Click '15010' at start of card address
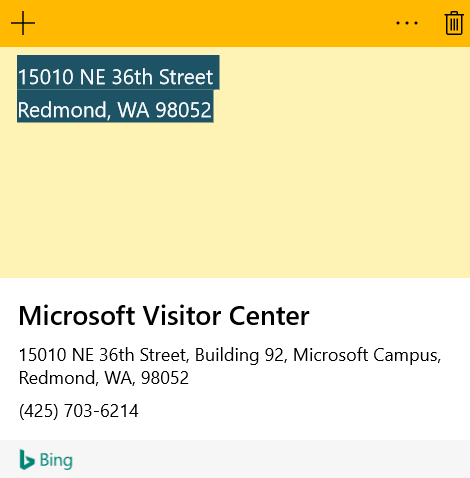Screen dimensions: 470x478 [42, 355]
